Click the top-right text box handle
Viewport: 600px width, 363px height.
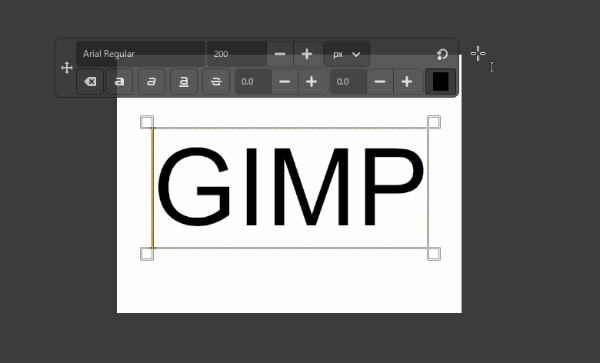click(x=434, y=122)
